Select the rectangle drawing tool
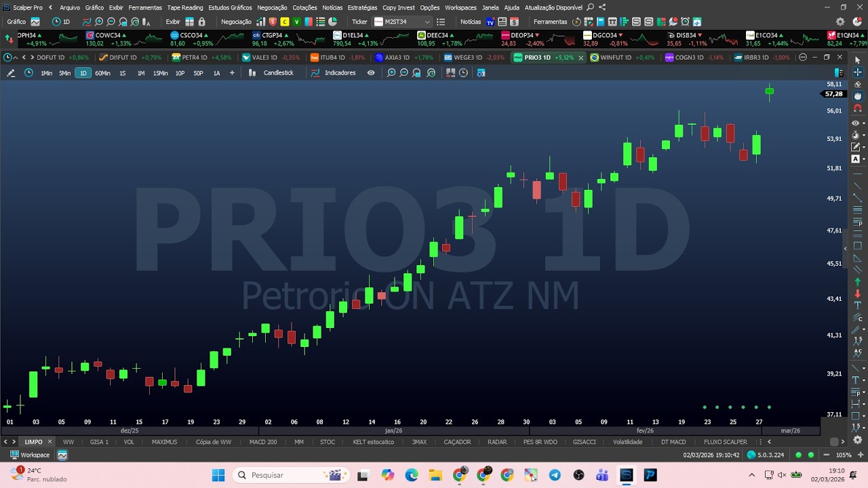The image size is (868, 488). [x=857, y=245]
